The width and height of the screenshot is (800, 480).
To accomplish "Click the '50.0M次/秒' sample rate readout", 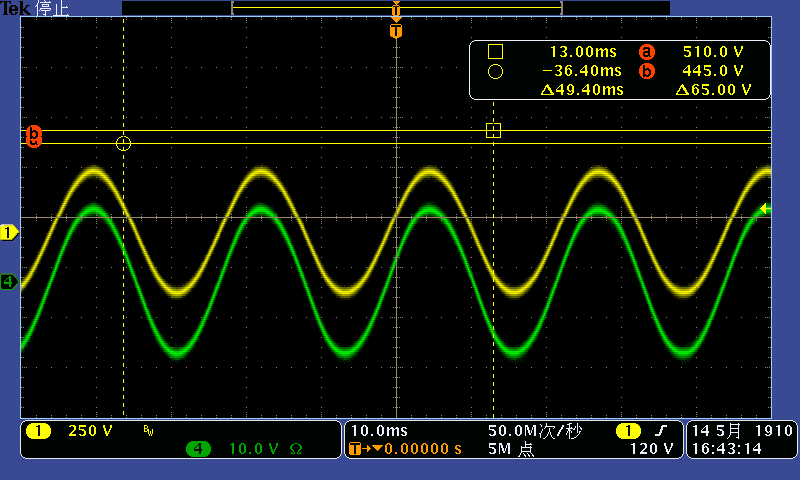I will click(535, 431).
